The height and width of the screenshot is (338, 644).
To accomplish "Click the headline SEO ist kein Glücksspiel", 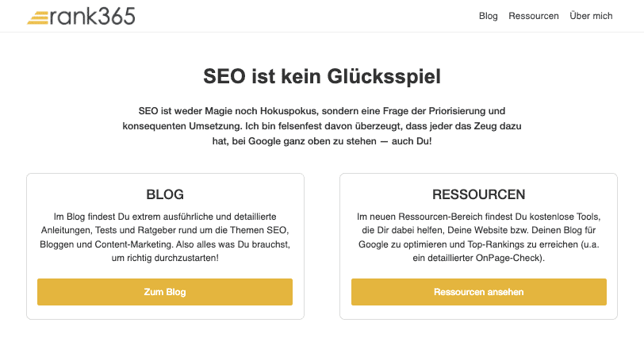I will pos(322,76).
